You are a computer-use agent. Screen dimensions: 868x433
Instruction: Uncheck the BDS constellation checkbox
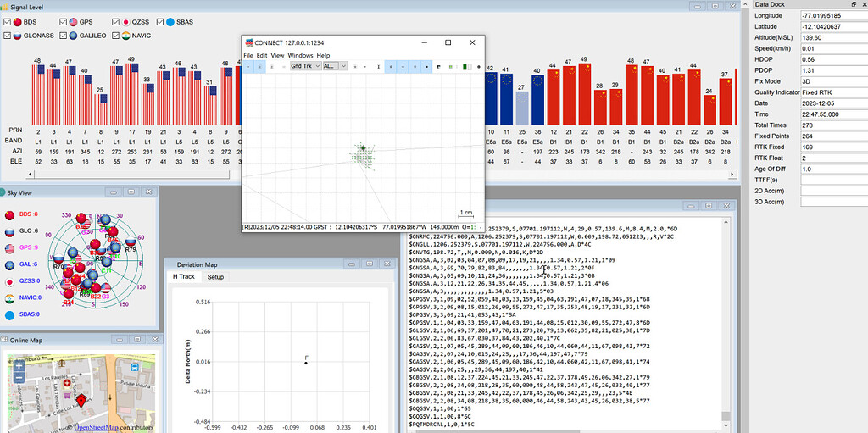click(8, 21)
